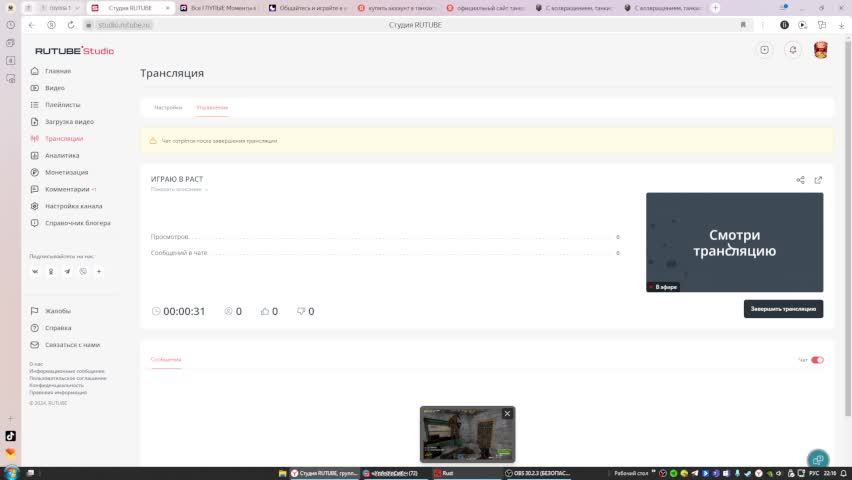Image resolution: width=852 pixels, height=480 pixels.
Task: Open browser downloads
Action: pyautogui.click(x=841, y=25)
